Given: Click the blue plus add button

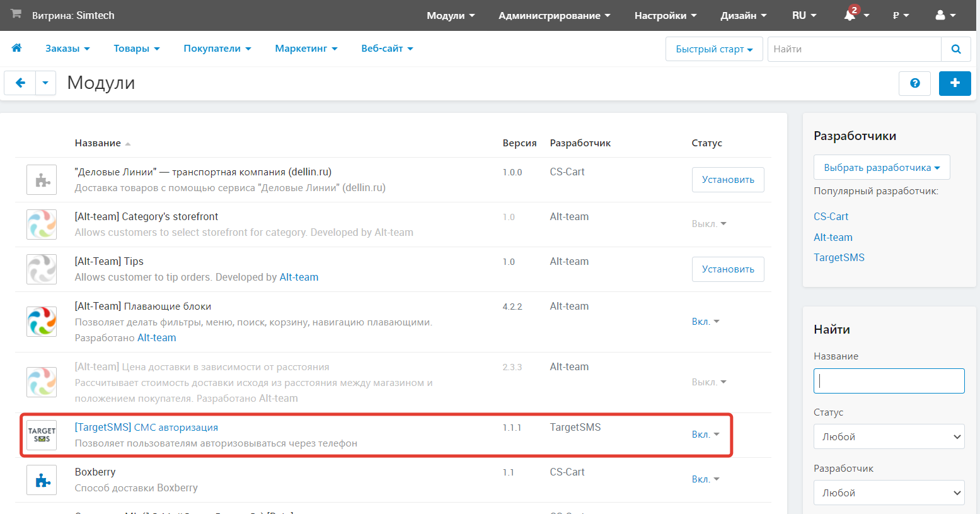Looking at the screenshot, I should [955, 83].
